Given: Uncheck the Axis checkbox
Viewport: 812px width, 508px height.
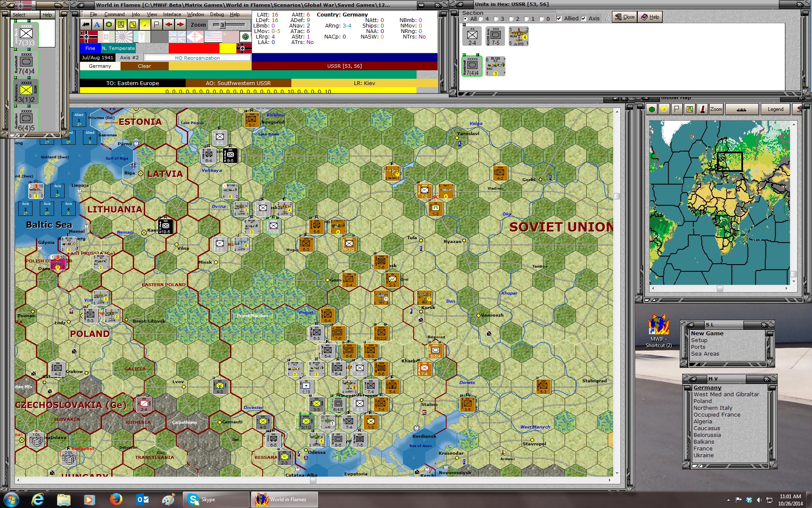Looking at the screenshot, I should click(x=584, y=18).
